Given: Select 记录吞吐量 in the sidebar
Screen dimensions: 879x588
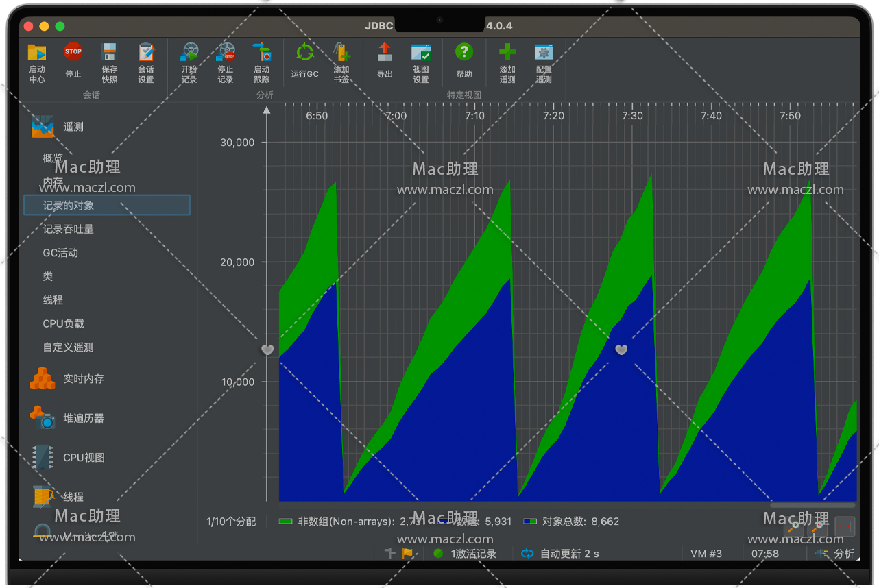Looking at the screenshot, I should click(x=68, y=229).
